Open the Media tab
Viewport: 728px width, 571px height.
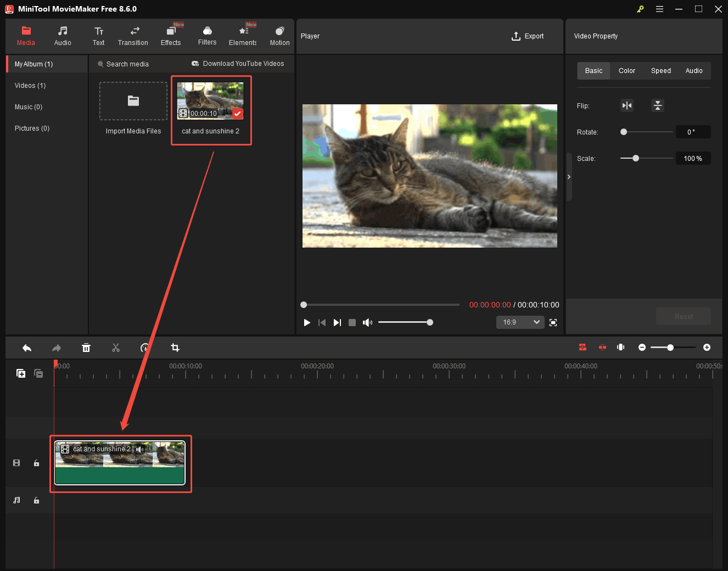click(x=26, y=36)
